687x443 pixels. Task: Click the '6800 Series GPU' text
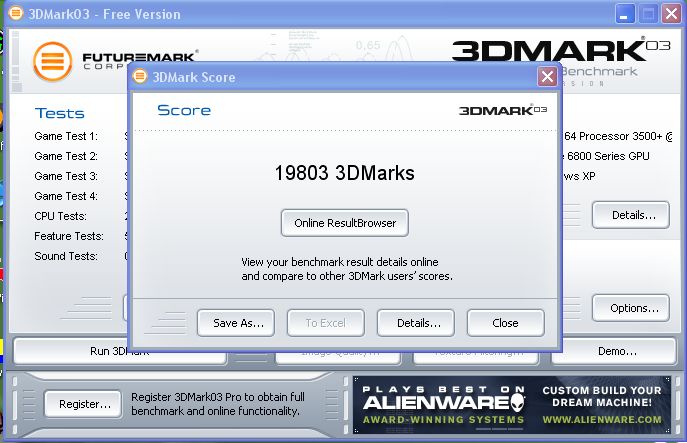tap(608, 156)
